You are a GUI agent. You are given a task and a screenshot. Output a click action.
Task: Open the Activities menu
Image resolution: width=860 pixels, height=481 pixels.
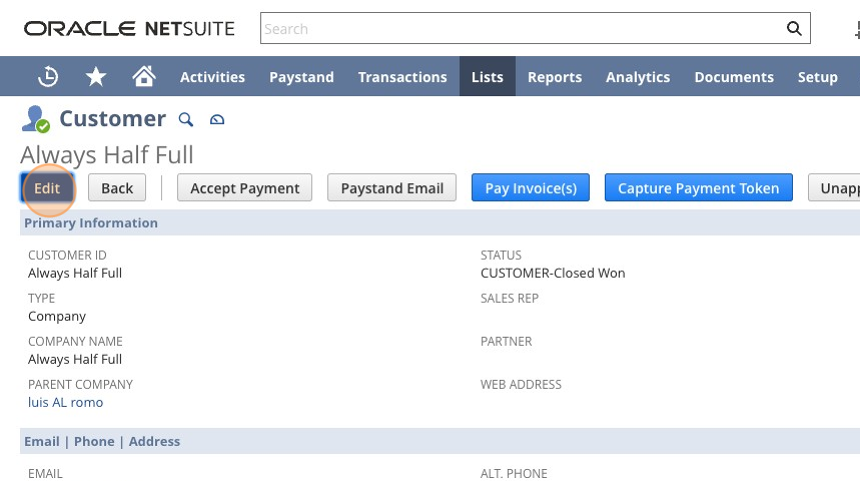tap(212, 77)
